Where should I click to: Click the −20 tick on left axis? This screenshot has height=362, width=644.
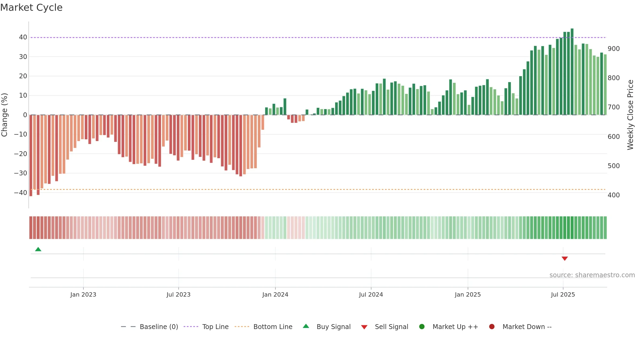pyautogui.click(x=21, y=154)
